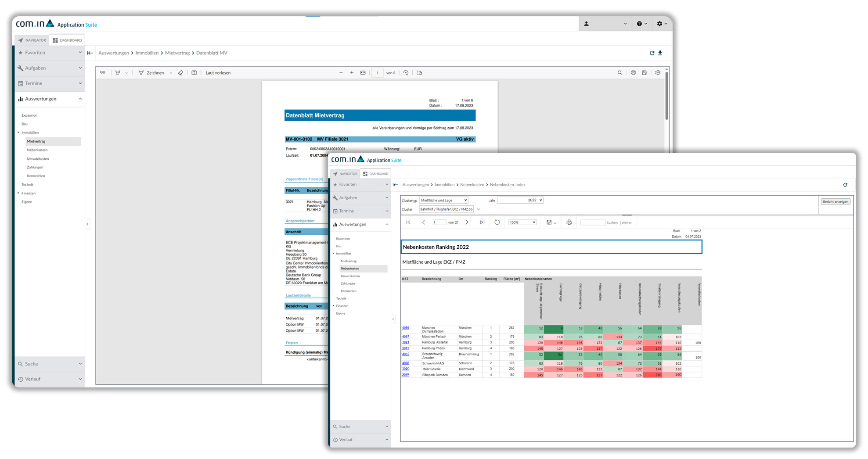Switch to the DASHBOARD tab in the back window
Viewport: 868px width, 459px height.
pyautogui.click(x=67, y=40)
